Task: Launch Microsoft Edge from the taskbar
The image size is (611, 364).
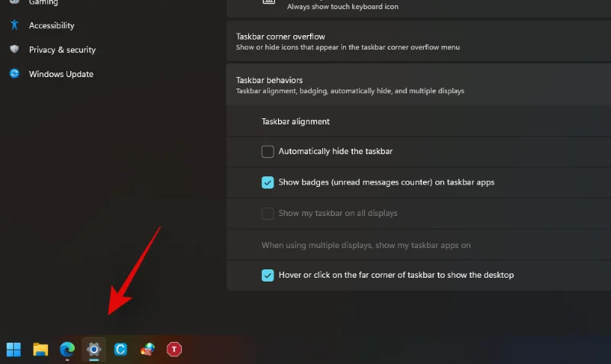Action: click(x=67, y=350)
